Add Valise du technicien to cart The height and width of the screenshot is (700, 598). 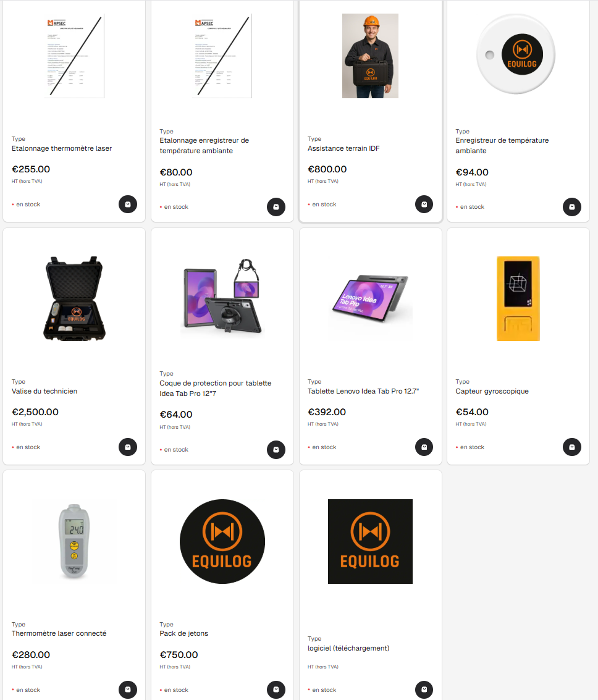(128, 447)
